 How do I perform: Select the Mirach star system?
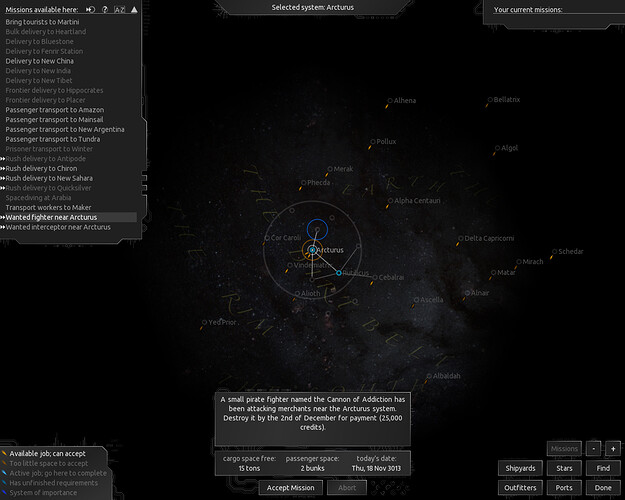coord(519,262)
